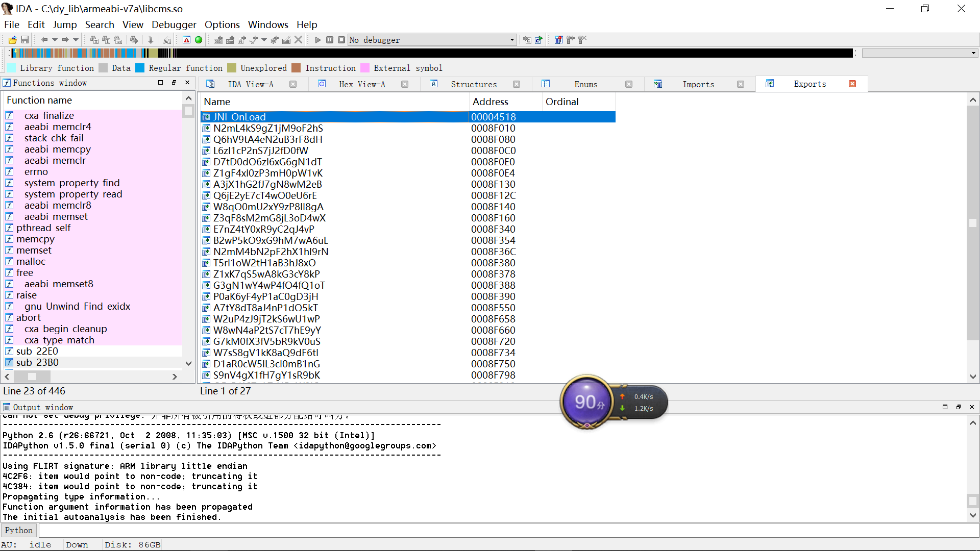Open the Debugger menu

(x=173, y=25)
